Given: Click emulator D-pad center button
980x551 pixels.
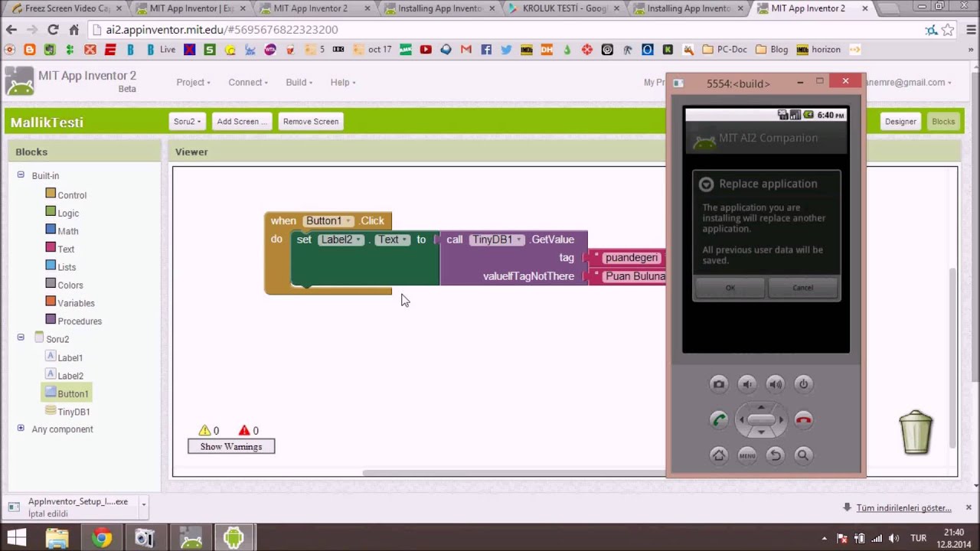Looking at the screenshot, I should coord(761,419).
